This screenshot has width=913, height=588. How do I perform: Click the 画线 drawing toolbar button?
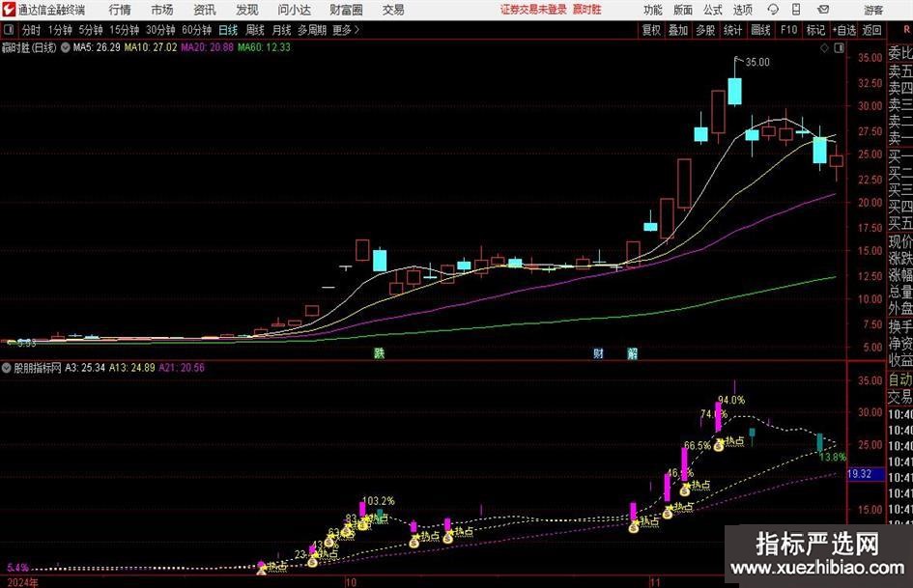coord(760,30)
